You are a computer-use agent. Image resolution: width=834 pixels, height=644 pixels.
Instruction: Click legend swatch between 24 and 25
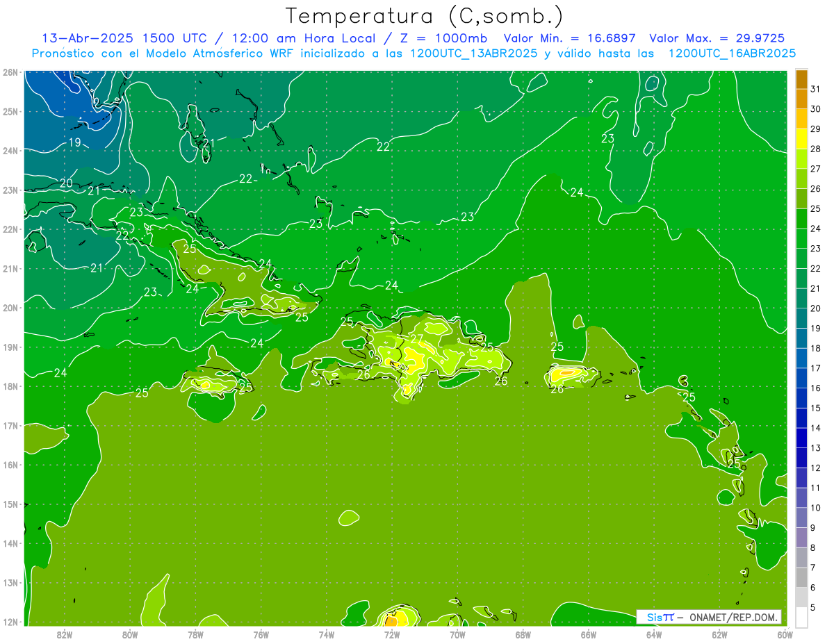801,218
